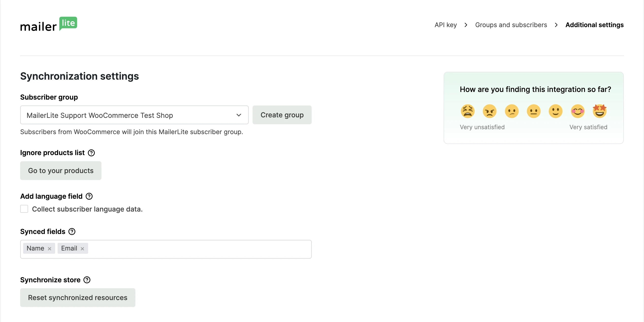The image size is (644, 322).
Task: Click the Very satisfied label
Action: 588,127
